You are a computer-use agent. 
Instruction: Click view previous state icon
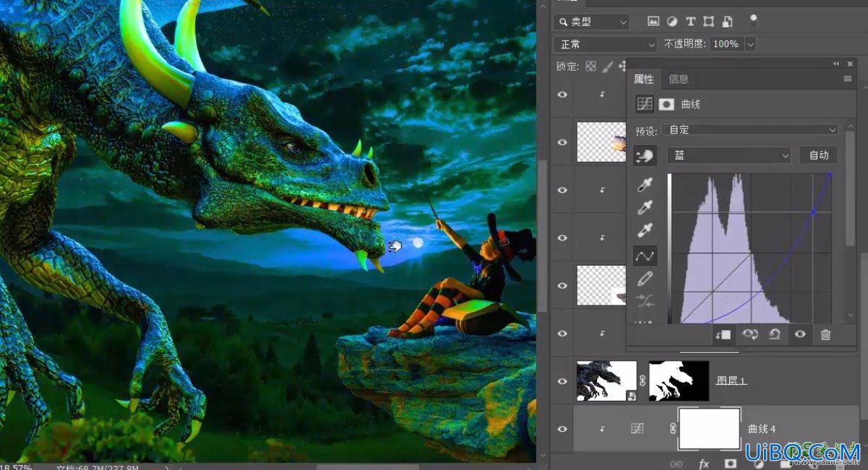click(x=749, y=334)
